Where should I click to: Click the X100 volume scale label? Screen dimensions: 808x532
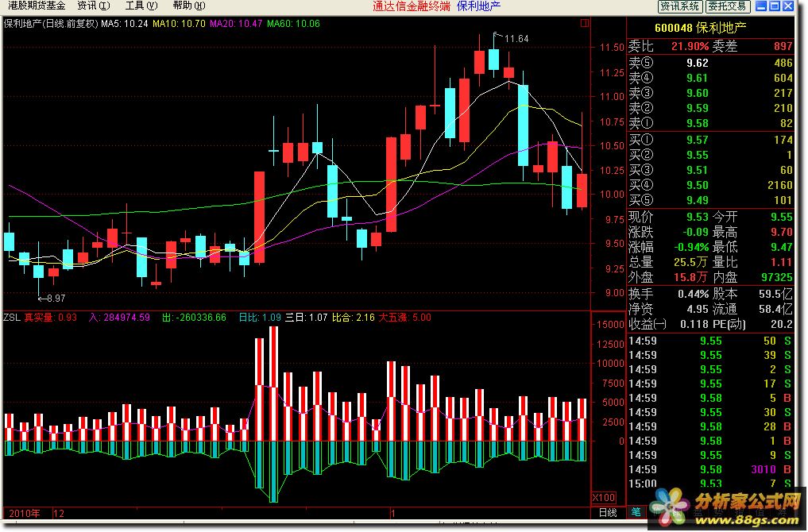pyautogui.click(x=604, y=498)
